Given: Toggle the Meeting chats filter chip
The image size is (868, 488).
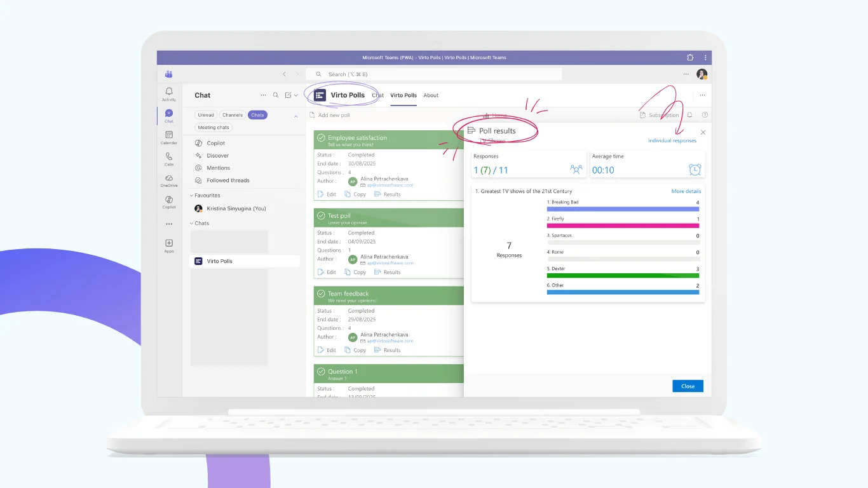Looking at the screenshot, I should pos(214,127).
